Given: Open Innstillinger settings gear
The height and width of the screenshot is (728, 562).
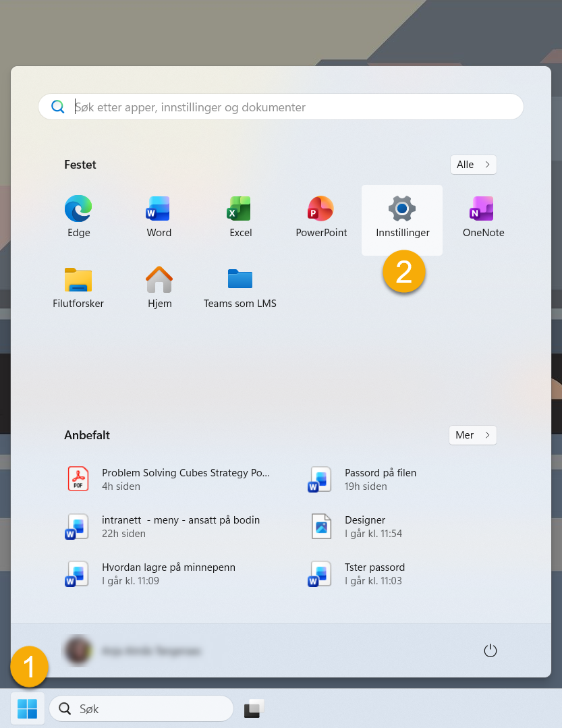Looking at the screenshot, I should coord(402,216).
